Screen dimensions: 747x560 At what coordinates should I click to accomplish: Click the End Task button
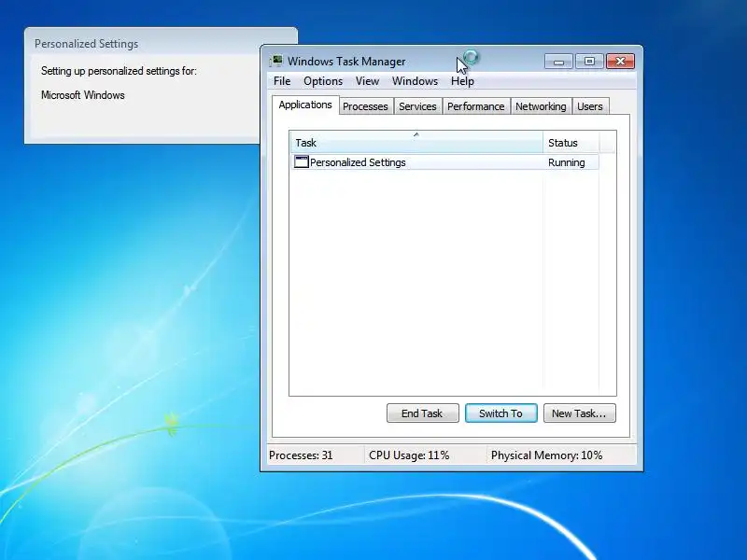[423, 413]
